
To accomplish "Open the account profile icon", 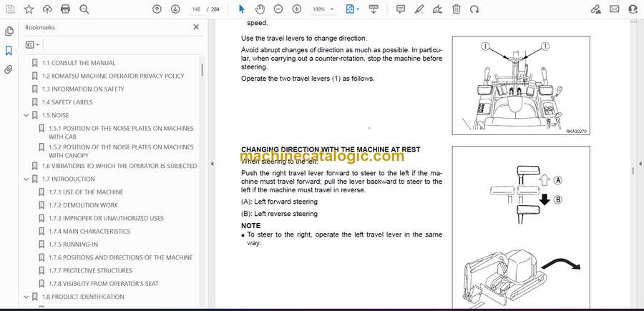I will coord(633,9).
